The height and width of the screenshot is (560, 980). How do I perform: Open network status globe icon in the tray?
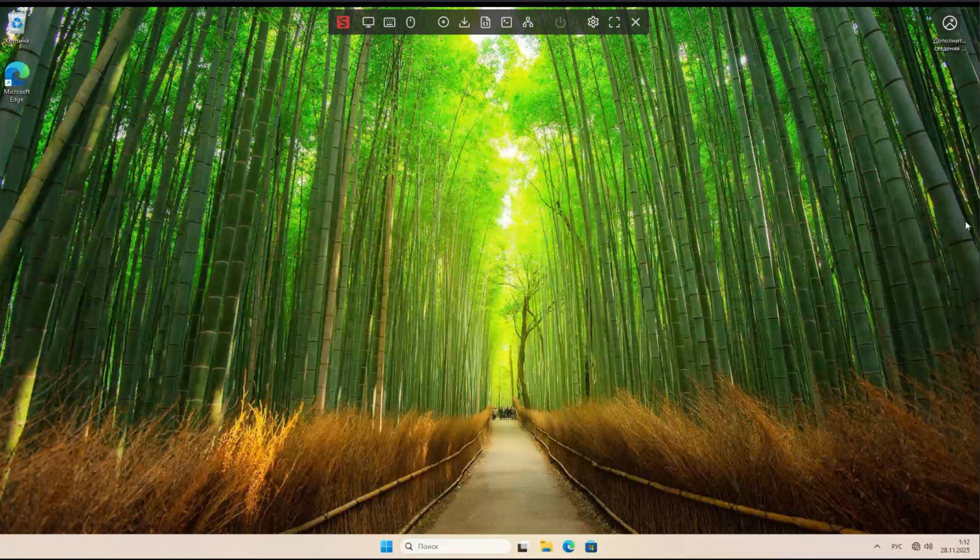click(x=916, y=547)
